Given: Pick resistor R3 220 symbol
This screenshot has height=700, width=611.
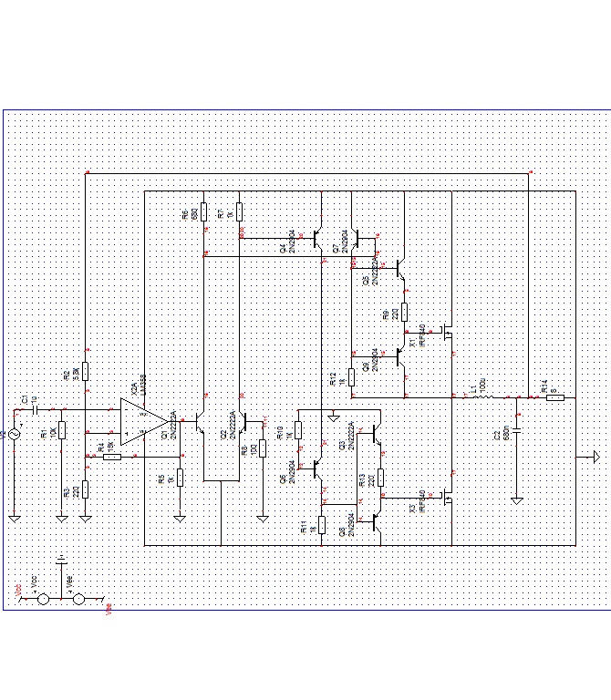Looking at the screenshot, I should 86,489.
